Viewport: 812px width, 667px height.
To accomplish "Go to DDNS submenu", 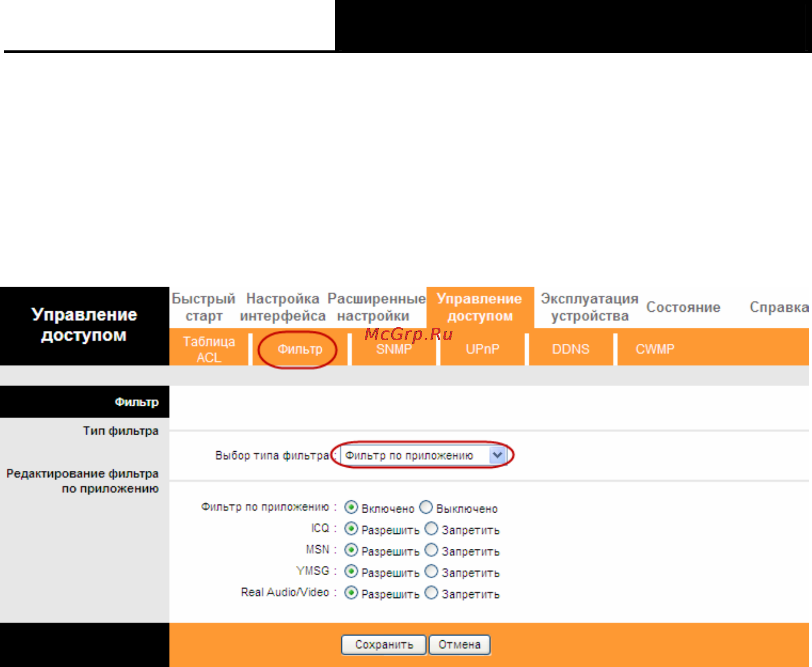I will [571, 349].
